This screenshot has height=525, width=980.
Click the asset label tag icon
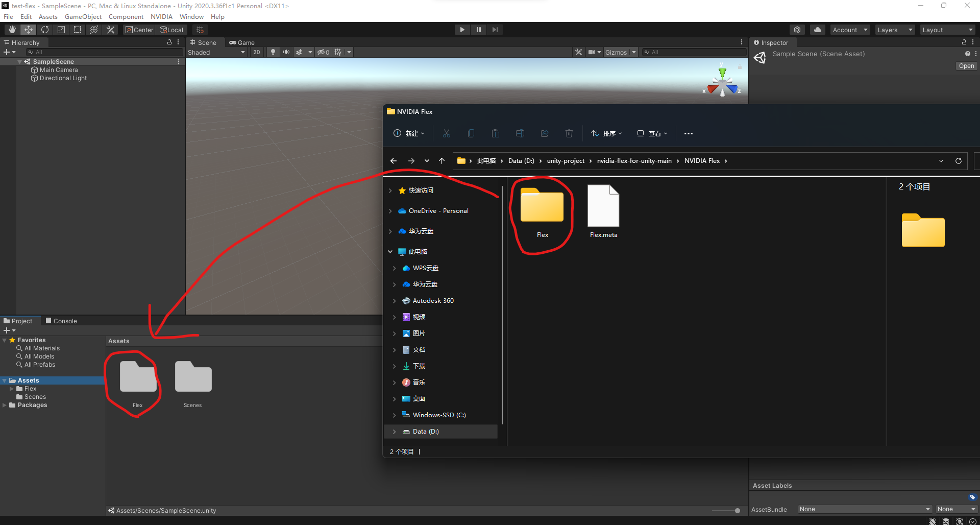tap(972, 497)
